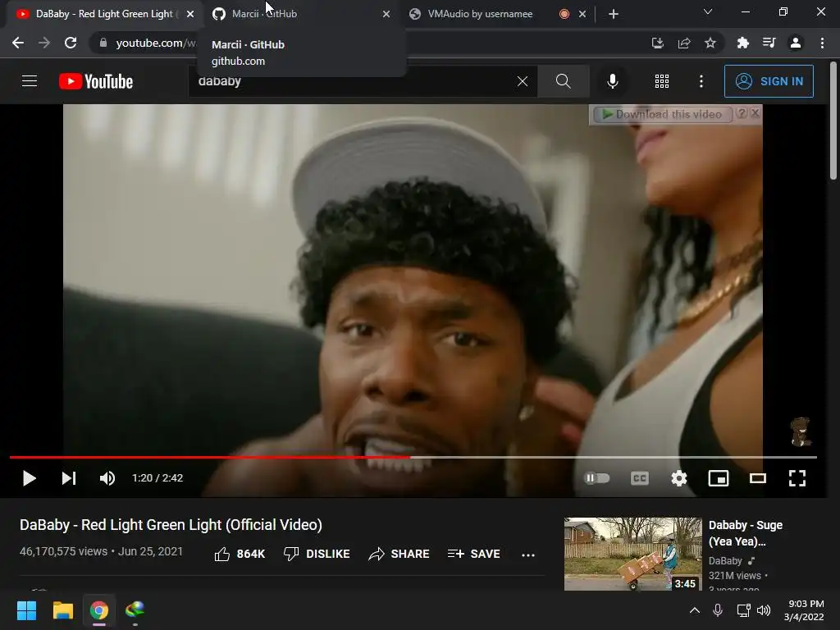Image resolution: width=840 pixels, height=630 pixels.
Task: Open the system tray volume icon
Action: click(764, 610)
